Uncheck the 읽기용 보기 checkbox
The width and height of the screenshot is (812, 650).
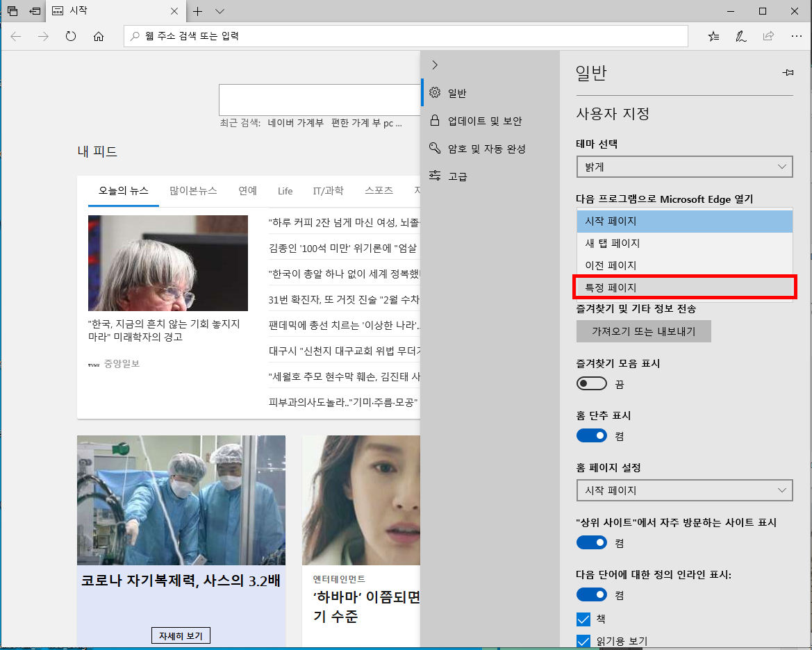[x=583, y=641]
